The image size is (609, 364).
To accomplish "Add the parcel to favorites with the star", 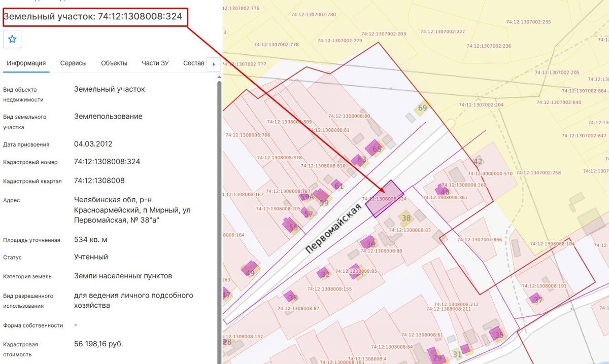I will pos(12,39).
